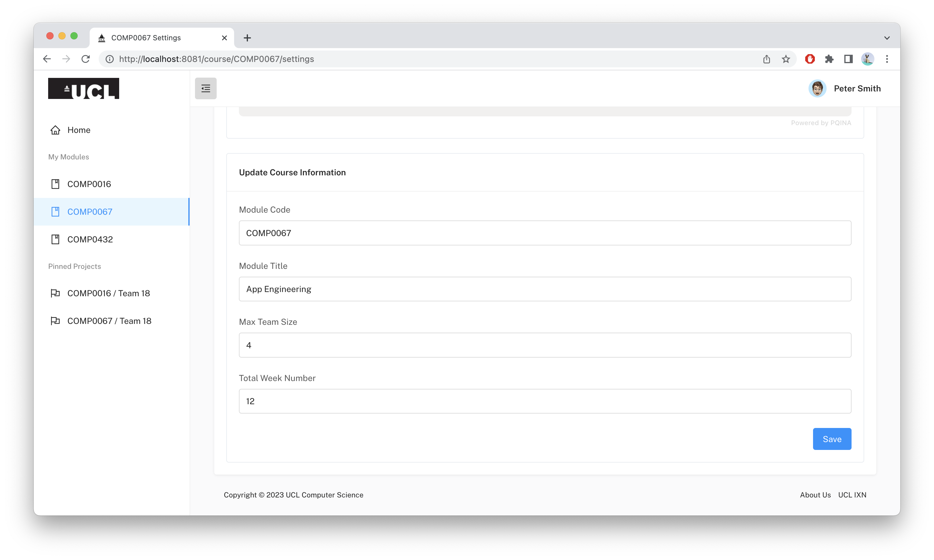Viewport: 934px width, 560px height.
Task: Collapse the sidebar with the menu toggle icon
Action: (x=206, y=88)
